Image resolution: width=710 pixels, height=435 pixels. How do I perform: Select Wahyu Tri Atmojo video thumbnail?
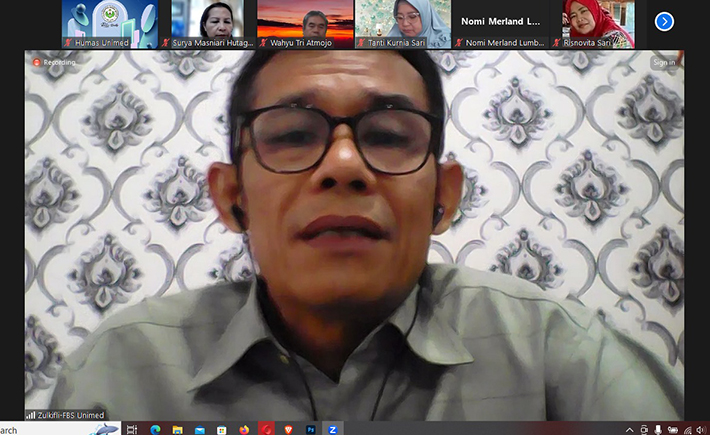(305, 24)
